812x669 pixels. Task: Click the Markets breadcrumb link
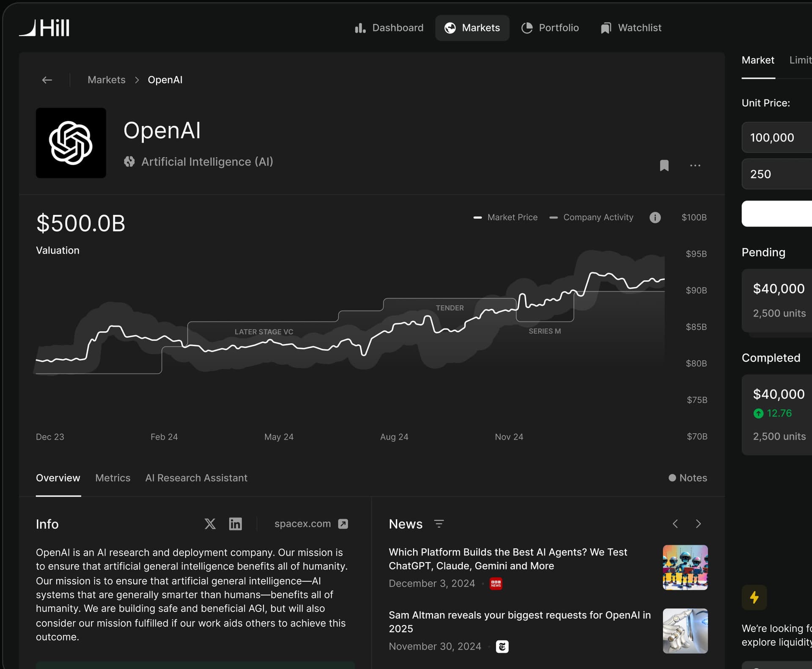click(x=106, y=80)
